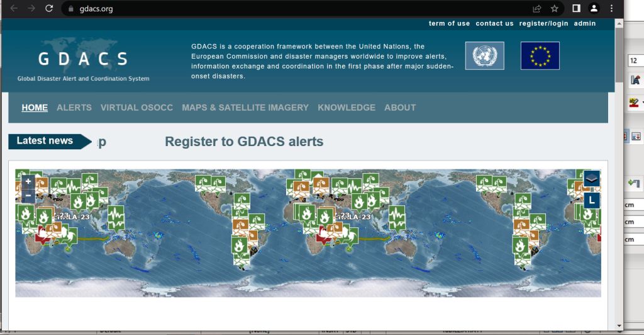Click the red cyclone alert marker
644x335 pixels.
pos(43,235)
